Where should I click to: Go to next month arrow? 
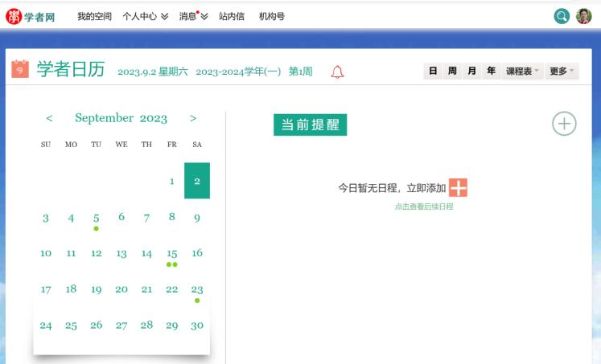click(193, 118)
